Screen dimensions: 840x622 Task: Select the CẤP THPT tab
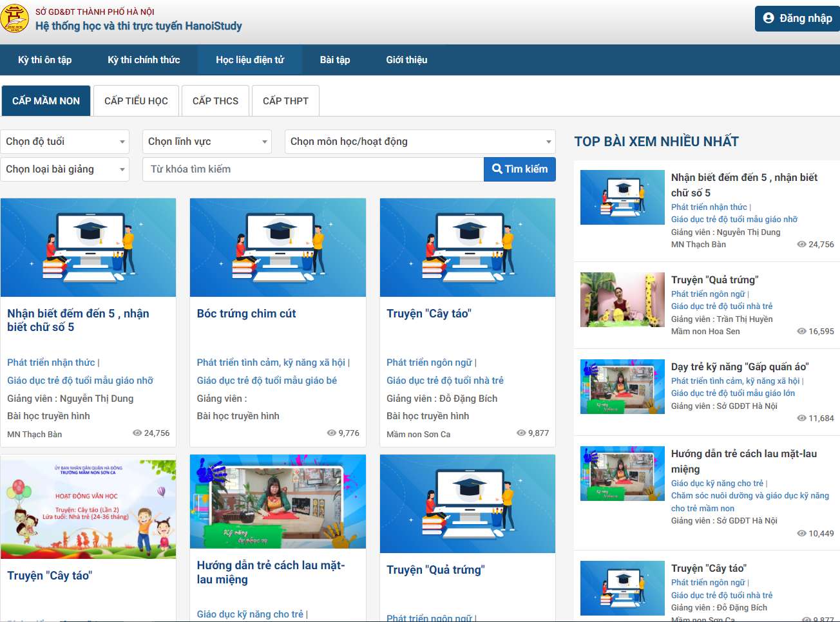tap(285, 101)
